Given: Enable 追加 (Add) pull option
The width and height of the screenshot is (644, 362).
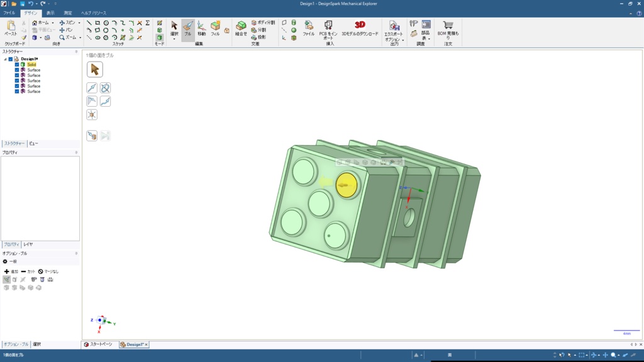Looking at the screenshot, I should tap(11, 271).
